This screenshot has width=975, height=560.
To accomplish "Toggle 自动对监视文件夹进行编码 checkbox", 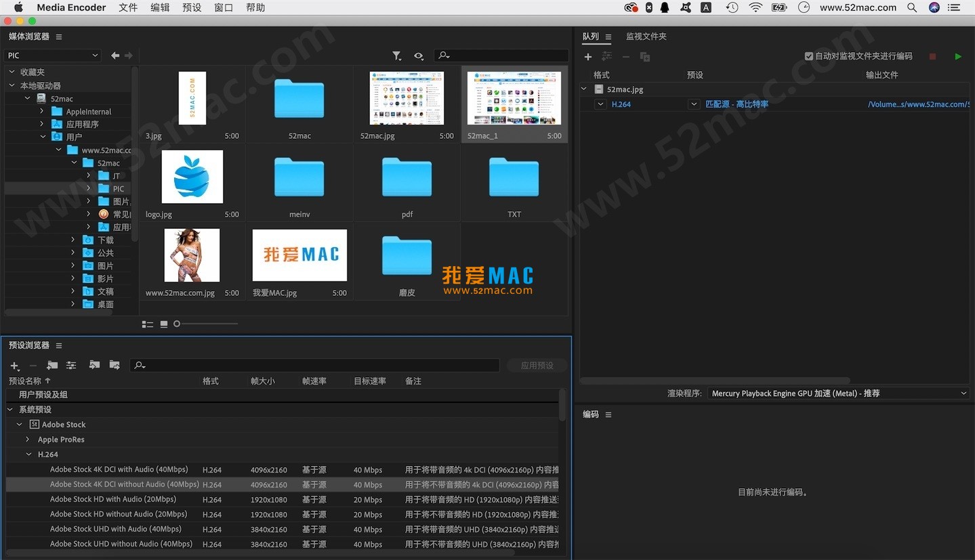I will (x=808, y=56).
